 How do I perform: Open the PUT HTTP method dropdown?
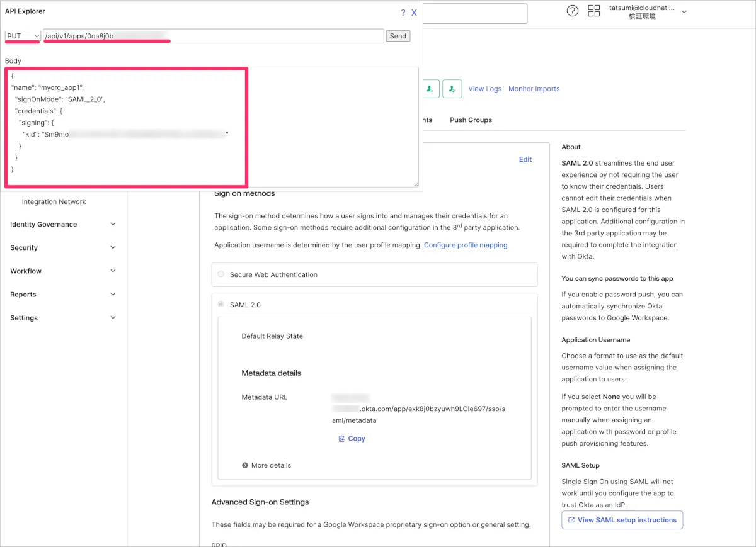(23, 37)
